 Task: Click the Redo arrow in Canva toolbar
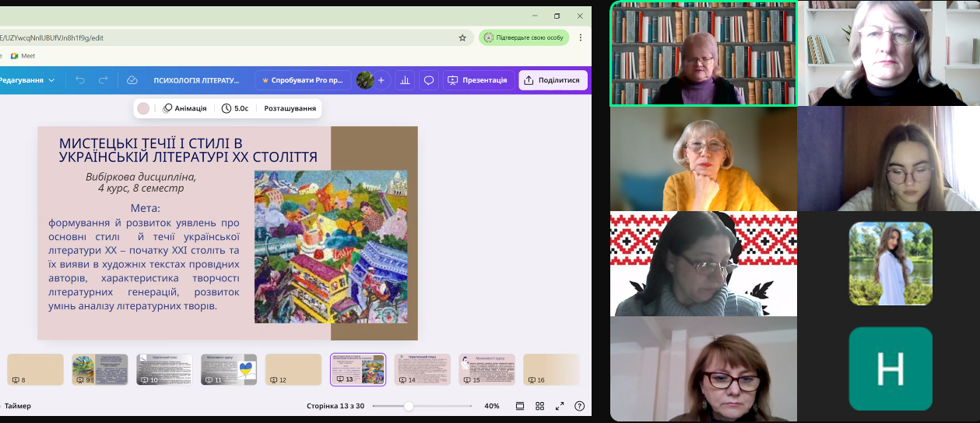click(103, 80)
